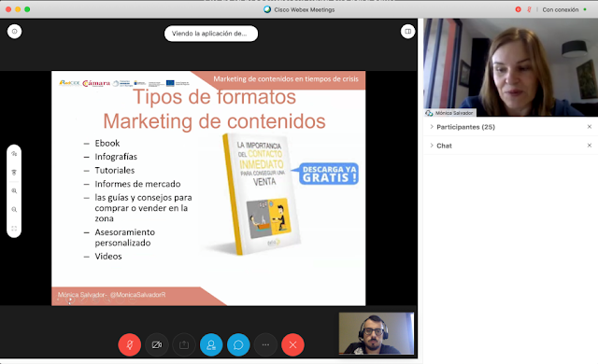598x364 pixels.
Task: Zoom out on shared content
Action: tap(14, 209)
